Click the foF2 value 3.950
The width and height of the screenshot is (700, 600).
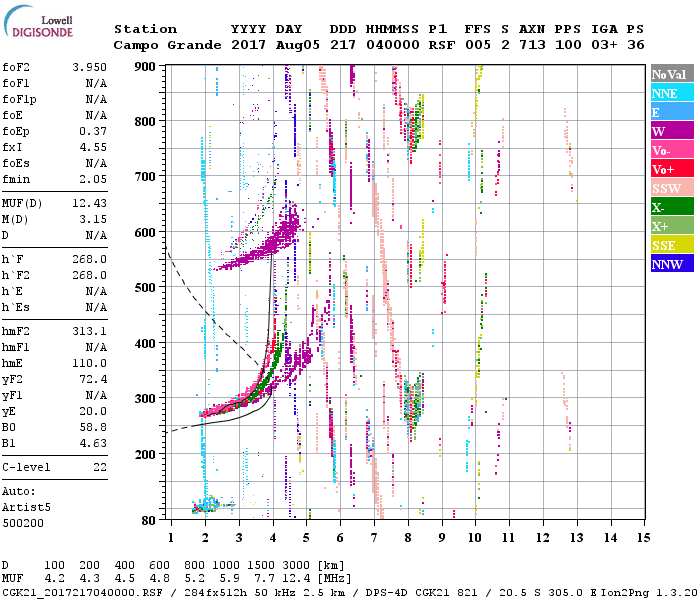pyautogui.click(x=89, y=67)
